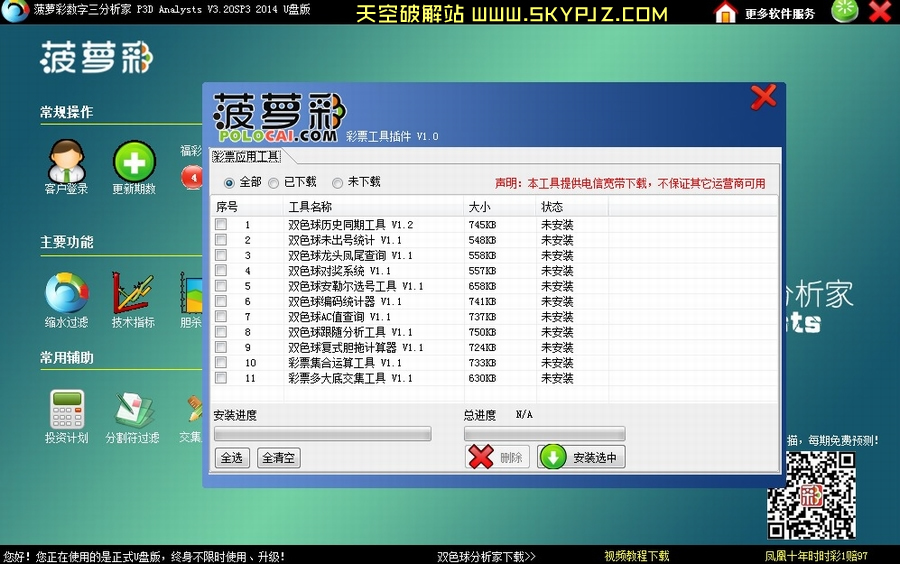Select the 全部 radio button
900x564 pixels.
[230, 183]
